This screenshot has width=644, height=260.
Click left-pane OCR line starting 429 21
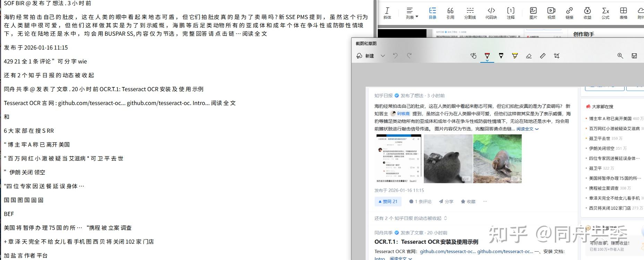pyautogui.click(x=45, y=61)
